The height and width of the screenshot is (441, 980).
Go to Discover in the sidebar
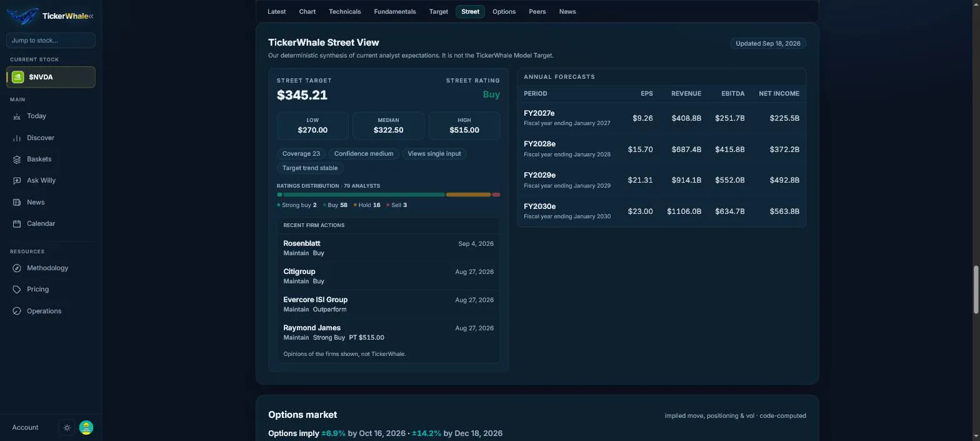[51, 138]
